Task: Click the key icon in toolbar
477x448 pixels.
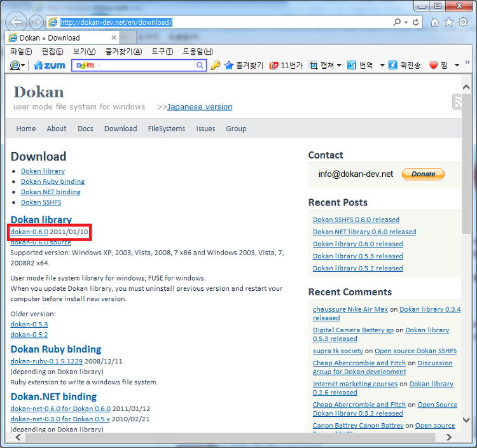Action: 216,65
